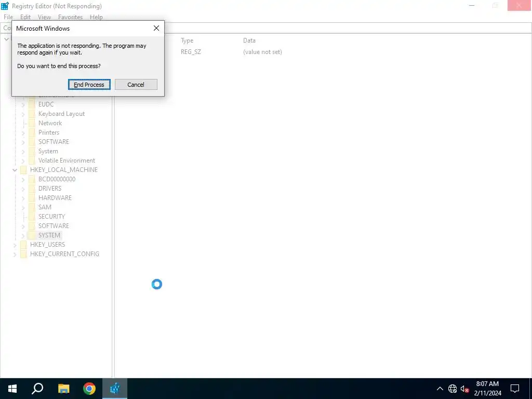Viewport: 532px width, 399px height.
Task: Select the SAM folder icon
Action: pos(32,207)
